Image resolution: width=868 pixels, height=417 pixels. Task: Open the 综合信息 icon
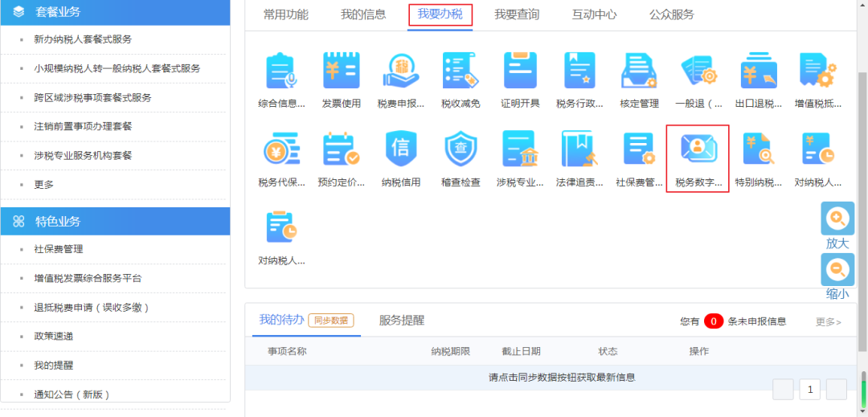point(282,71)
